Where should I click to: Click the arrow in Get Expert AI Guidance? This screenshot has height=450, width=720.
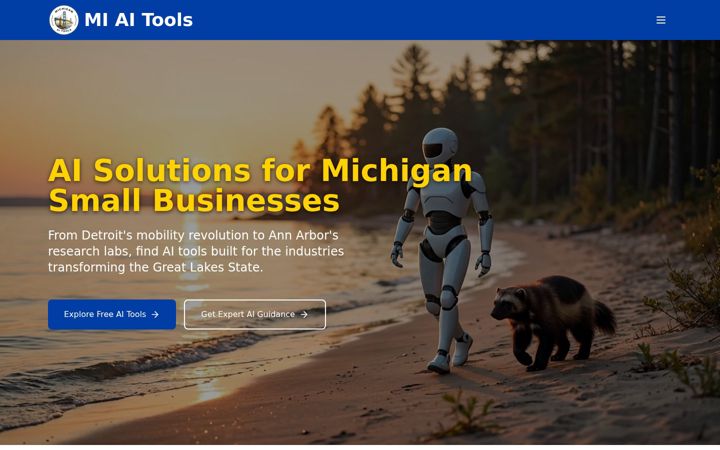pyautogui.click(x=304, y=315)
